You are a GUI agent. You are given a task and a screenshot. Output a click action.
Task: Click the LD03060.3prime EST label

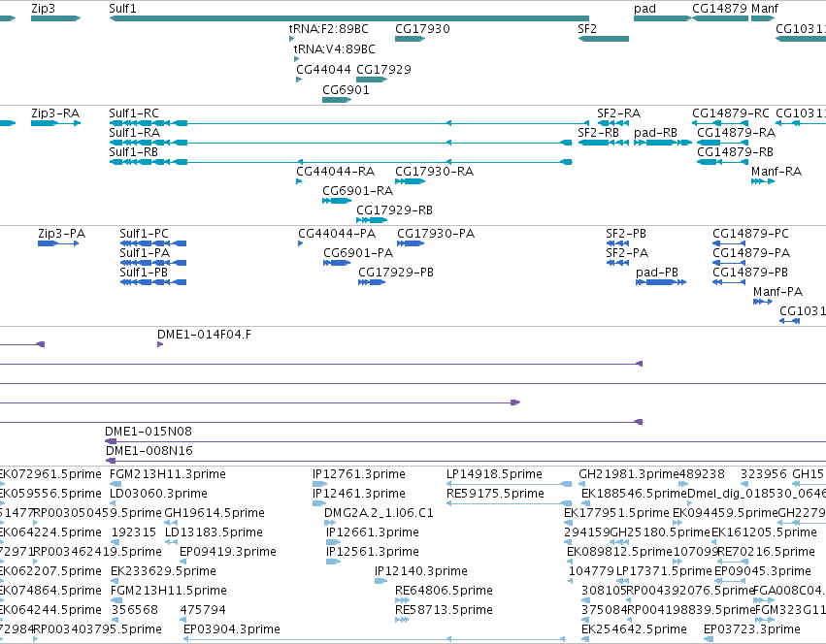(x=158, y=494)
